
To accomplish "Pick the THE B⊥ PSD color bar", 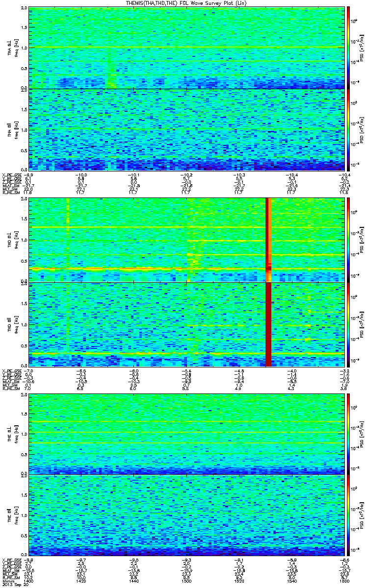I will [348, 433].
